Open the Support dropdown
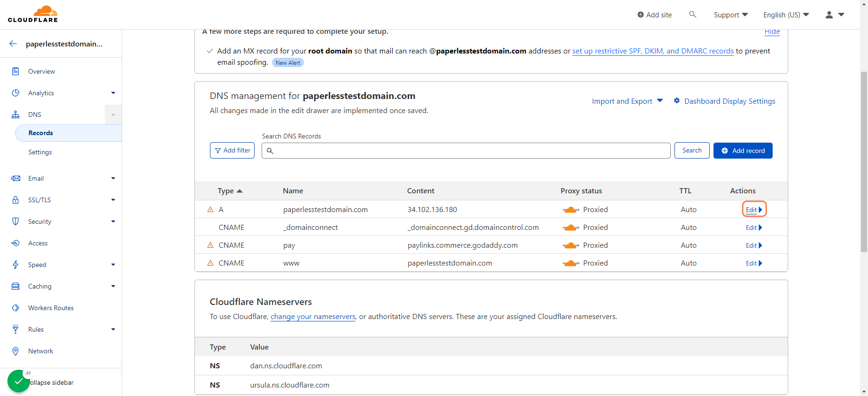Viewport: 868px width, 396px height. pyautogui.click(x=731, y=15)
